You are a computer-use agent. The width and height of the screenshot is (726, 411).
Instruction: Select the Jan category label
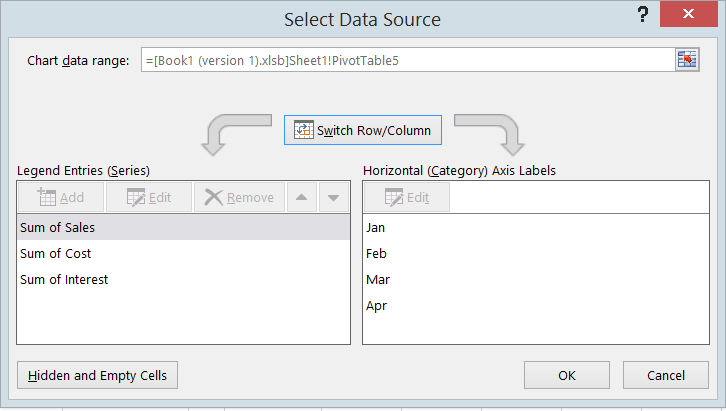click(536, 227)
